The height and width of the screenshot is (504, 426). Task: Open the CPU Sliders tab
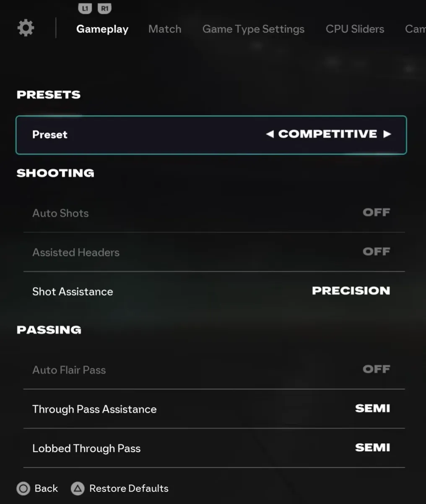point(355,29)
